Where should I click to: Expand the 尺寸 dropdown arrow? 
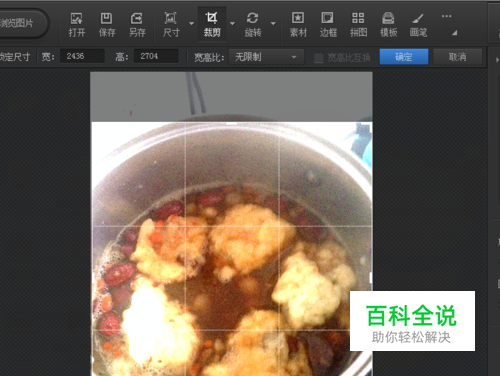pyautogui.click(x=191, y=24)
